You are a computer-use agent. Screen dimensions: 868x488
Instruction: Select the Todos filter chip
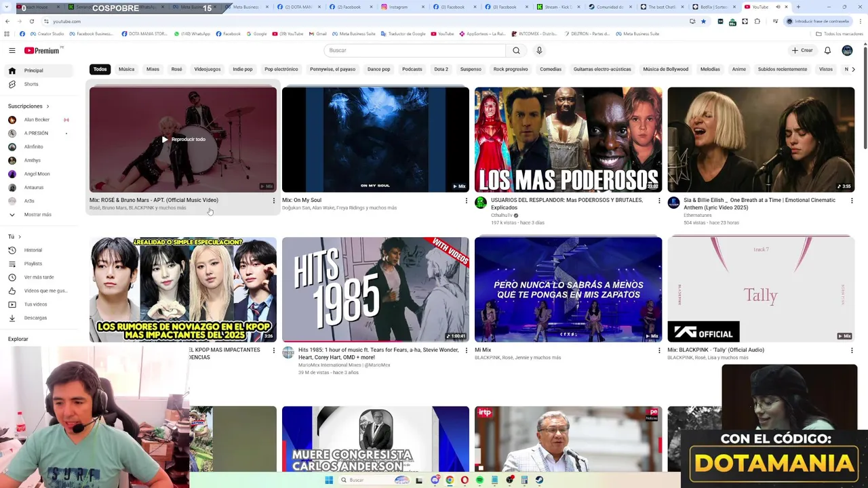click(x=100, y=69)
